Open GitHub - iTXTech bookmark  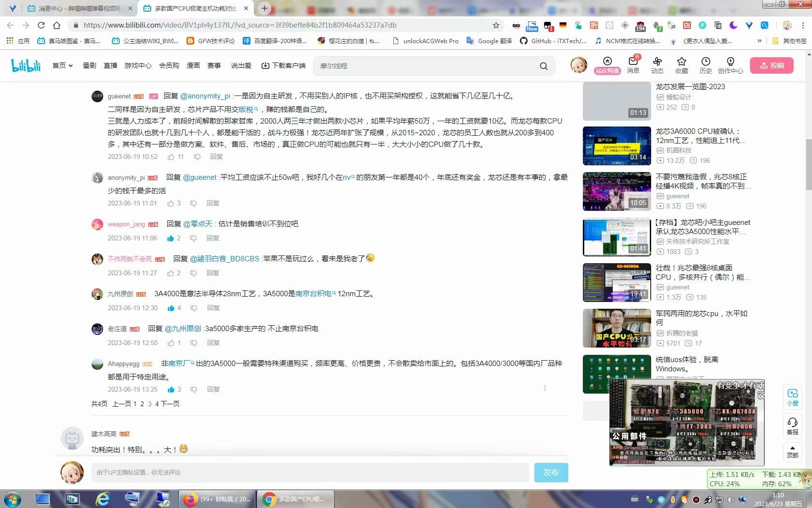pyautogui.click(x=553, y=41)
